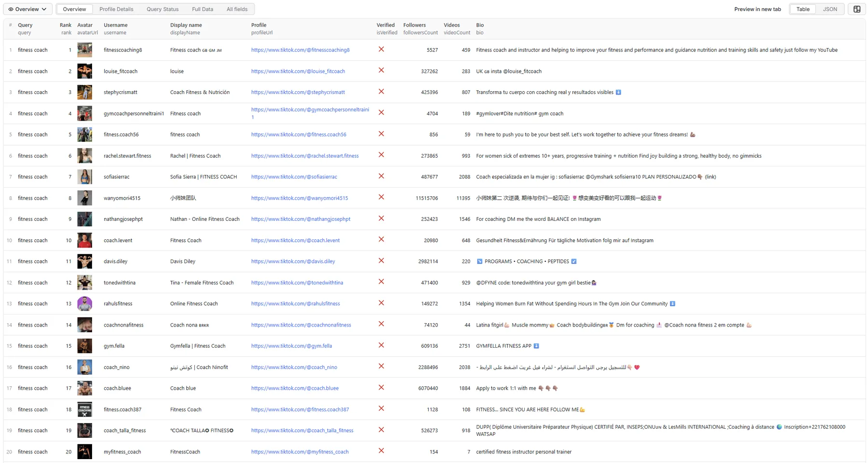This screenshot has height=463, width=868.
Task: Open the louise_fitcoach TikTok profile link
Action: pyautogui.click(x=298, y=71)
